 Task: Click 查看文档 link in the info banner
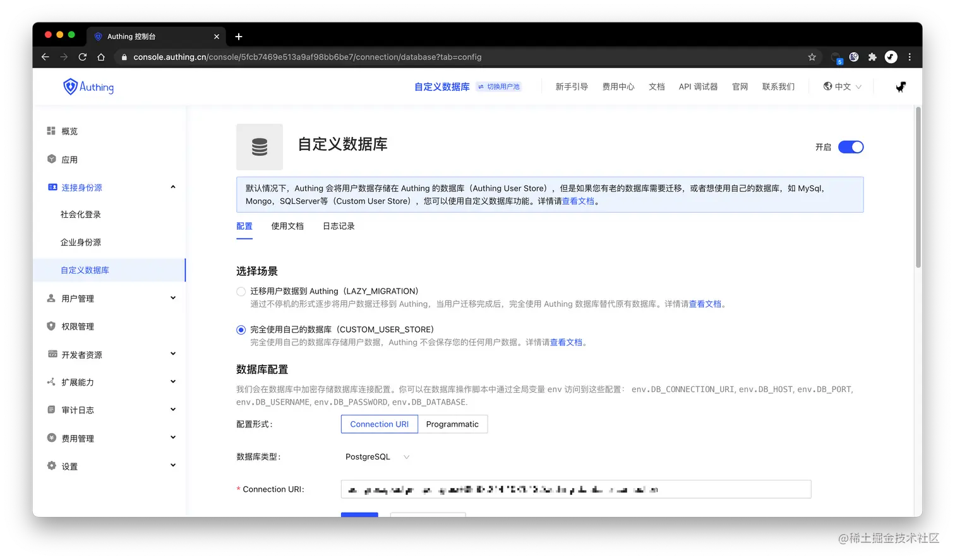click(578, 201)
